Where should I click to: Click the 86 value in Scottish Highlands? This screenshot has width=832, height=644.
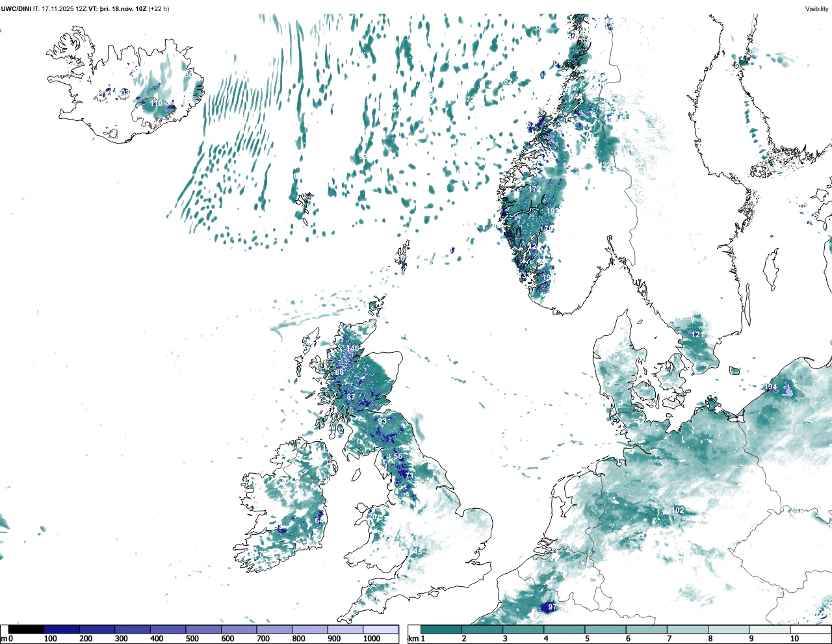pos(339,372)
